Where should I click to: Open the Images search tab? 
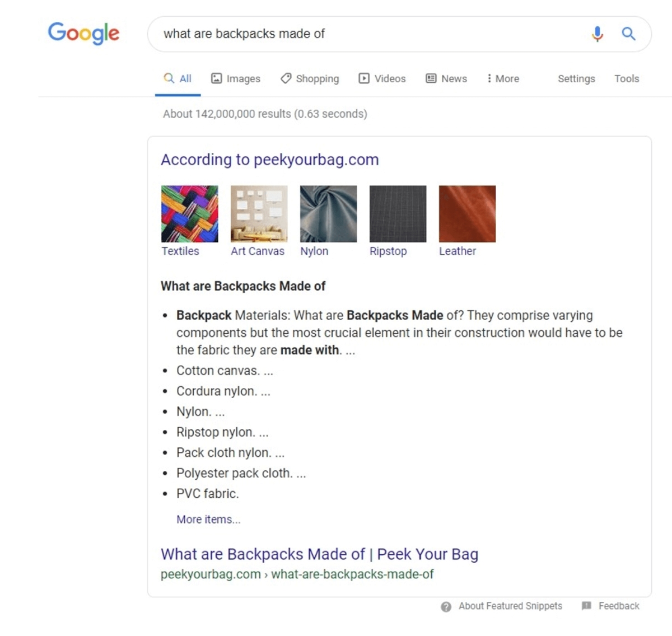coord(236,78)
